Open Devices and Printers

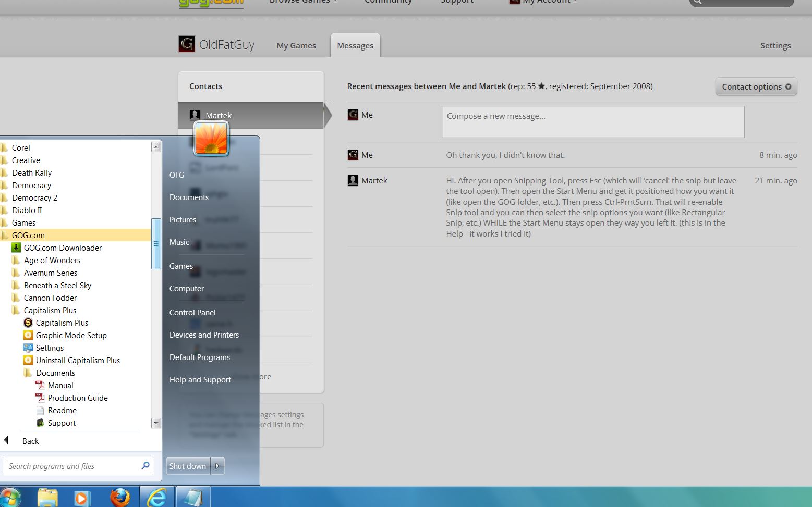[204, 335]
